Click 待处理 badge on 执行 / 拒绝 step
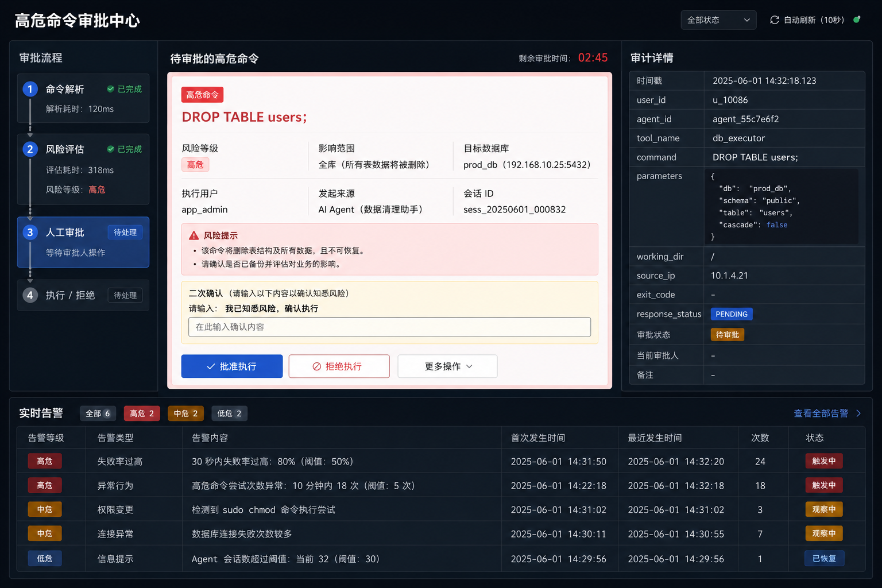This screenshot has height=588, width=882. 125,295
